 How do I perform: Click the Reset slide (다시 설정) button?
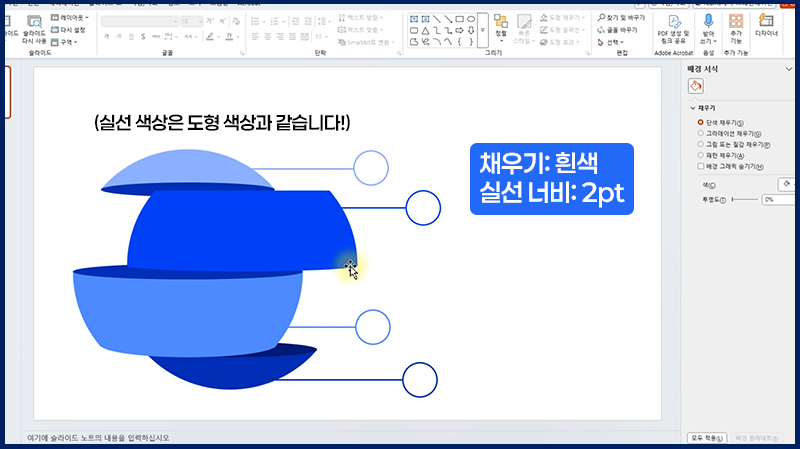click(x=68, y=30)
